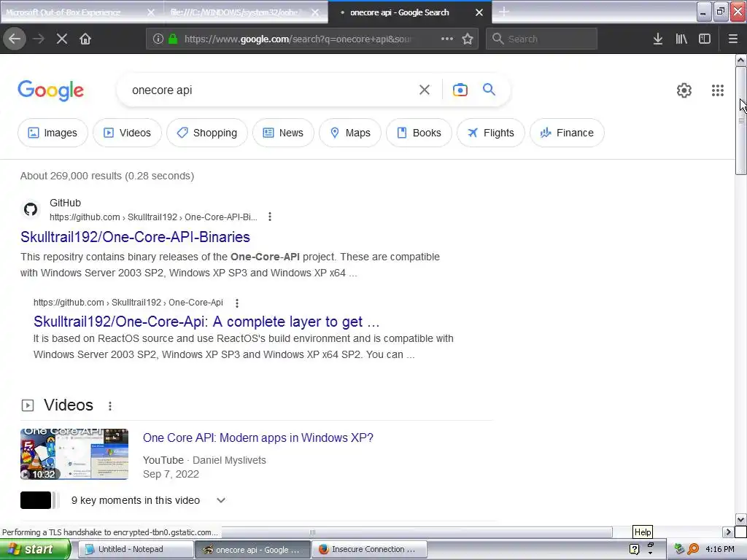Click the taskbar help question-mark icon
The width and height of the screenshot is (747, 560).
(x=634, y=550)
